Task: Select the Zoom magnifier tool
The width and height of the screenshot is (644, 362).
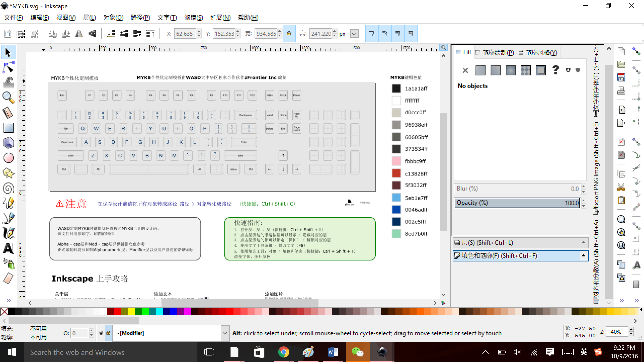Action: click(x=8, y=98)
